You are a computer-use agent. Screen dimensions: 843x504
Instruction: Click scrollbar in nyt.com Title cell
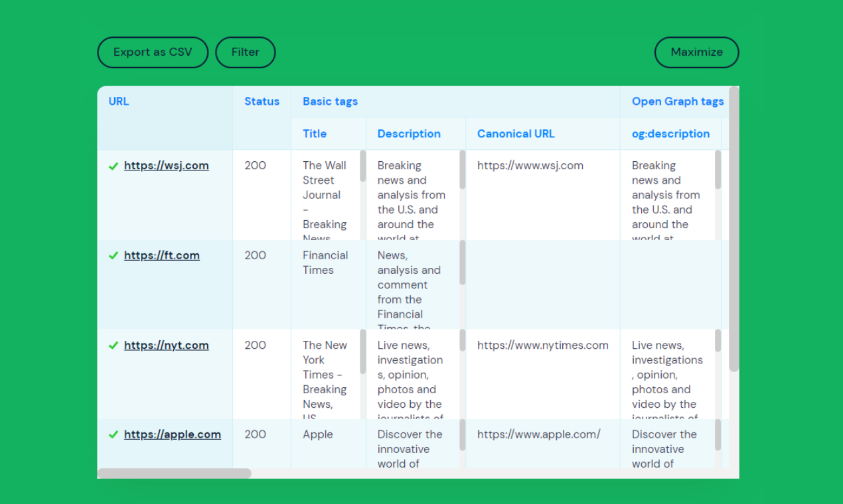pos(363,351)
